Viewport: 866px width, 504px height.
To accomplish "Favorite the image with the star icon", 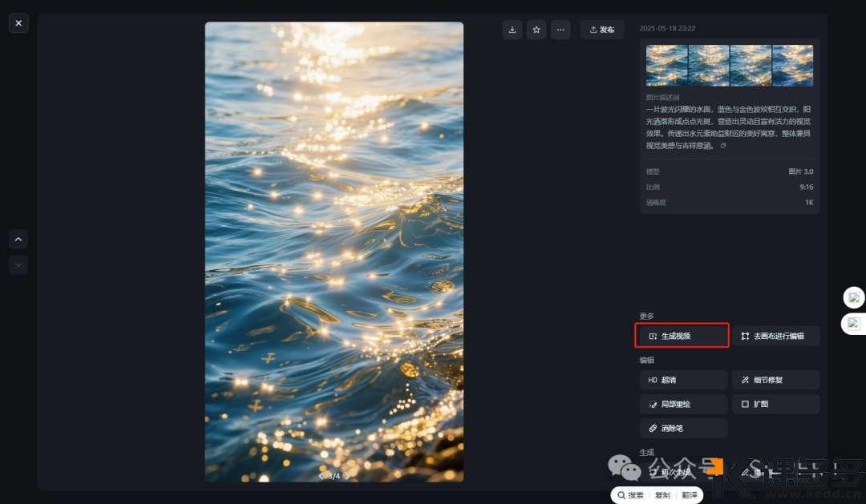I will coord(536,30).
